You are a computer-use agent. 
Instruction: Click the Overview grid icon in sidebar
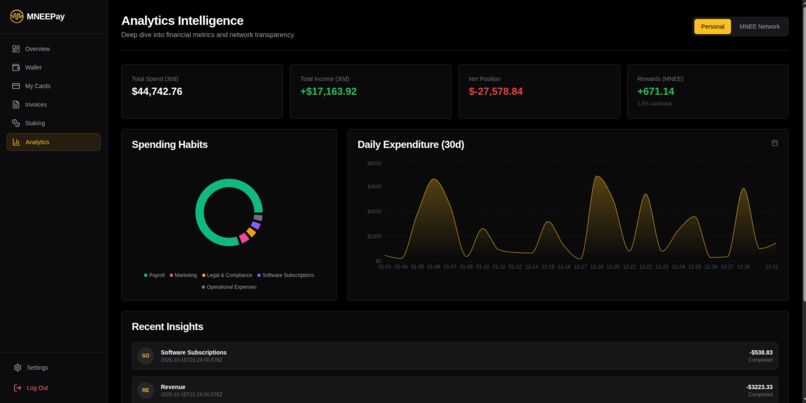16,49
